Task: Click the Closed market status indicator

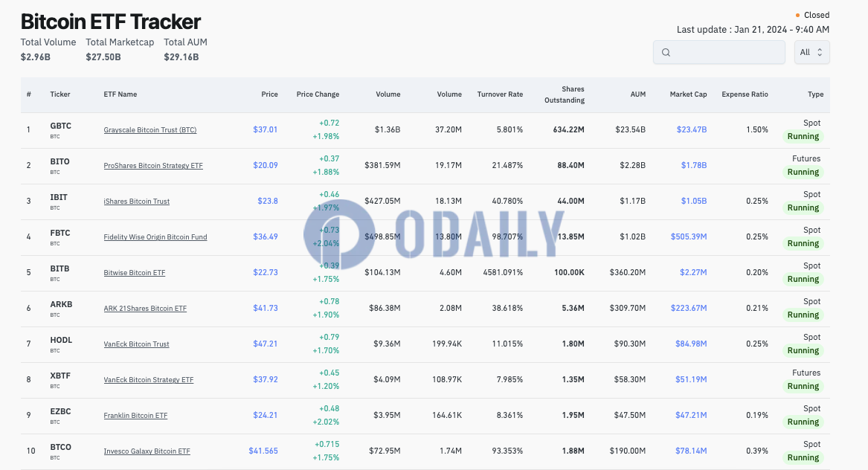Action: point(812,15)
